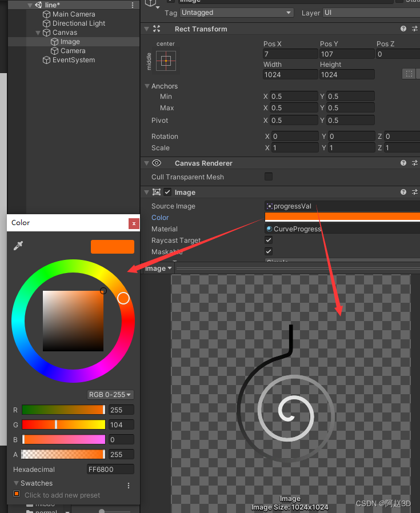Select Directional Light in hierarchy

78,23
